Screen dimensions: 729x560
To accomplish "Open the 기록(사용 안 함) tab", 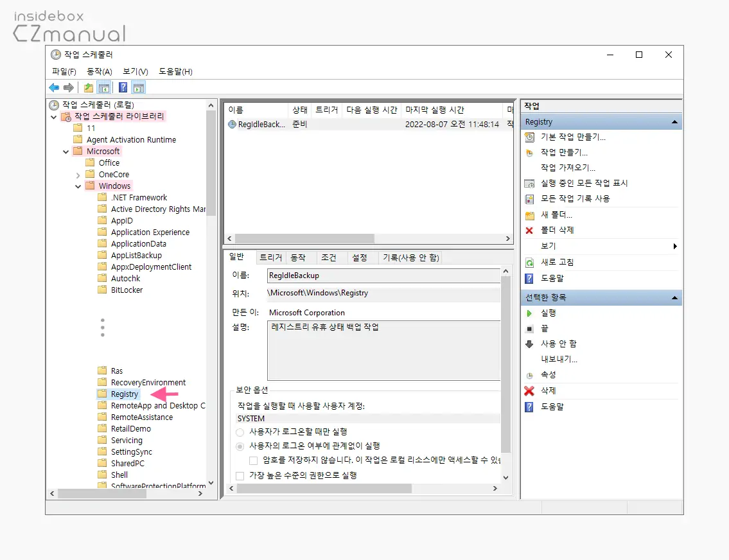I will click(411, 258).
